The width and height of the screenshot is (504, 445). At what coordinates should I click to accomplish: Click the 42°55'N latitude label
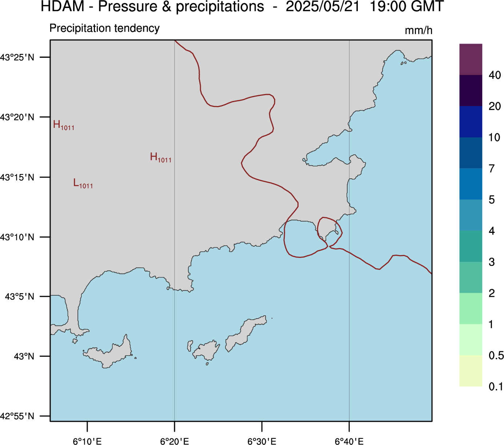[x=17, y=416]
